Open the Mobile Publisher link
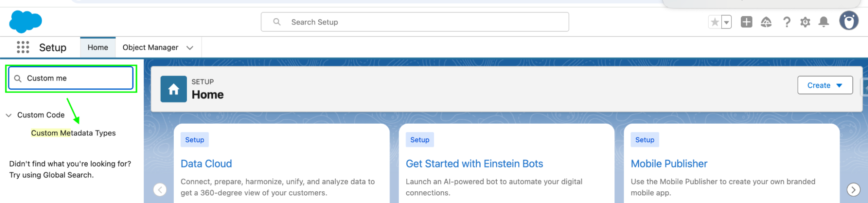 [669, 164]
